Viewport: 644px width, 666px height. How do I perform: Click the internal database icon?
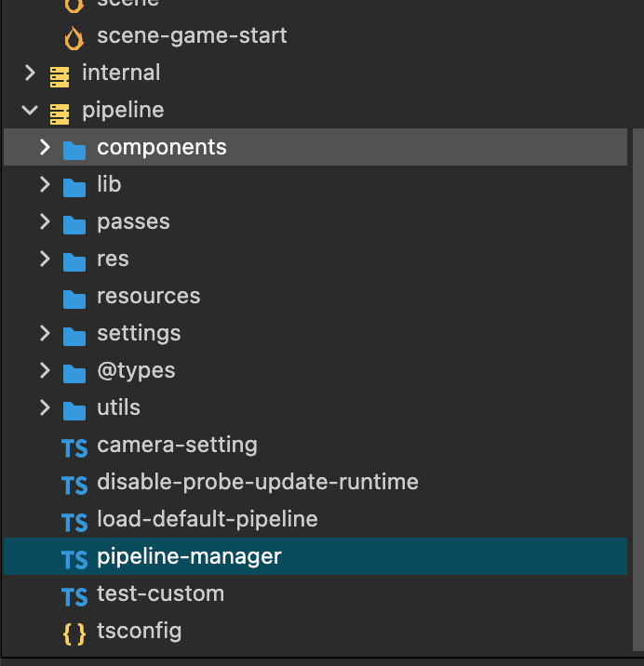(x=60, y=74)
